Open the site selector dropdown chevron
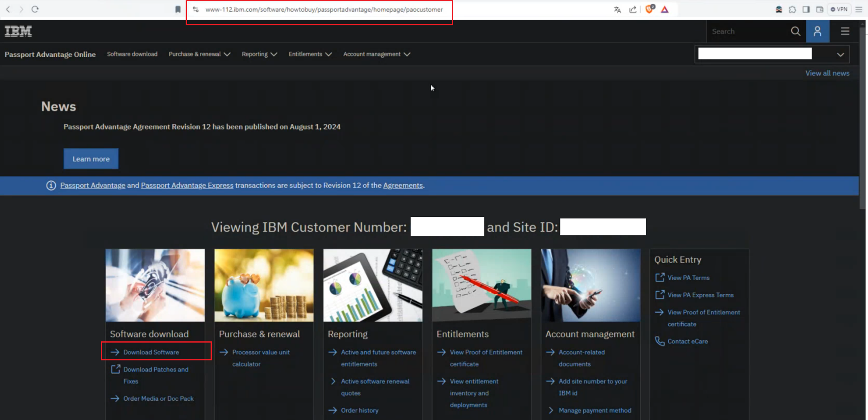The height and width of the screenshot is (420, 868). (840, 54)
